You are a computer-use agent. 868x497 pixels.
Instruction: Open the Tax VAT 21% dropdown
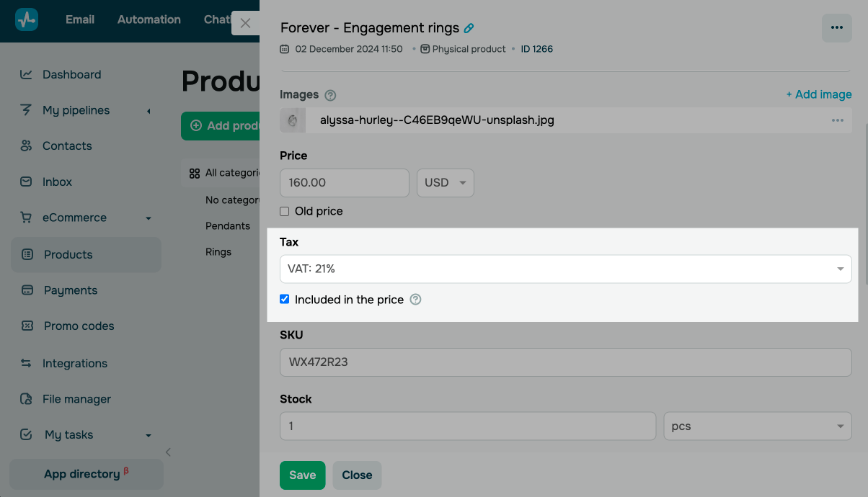click(x=565, y=269)
